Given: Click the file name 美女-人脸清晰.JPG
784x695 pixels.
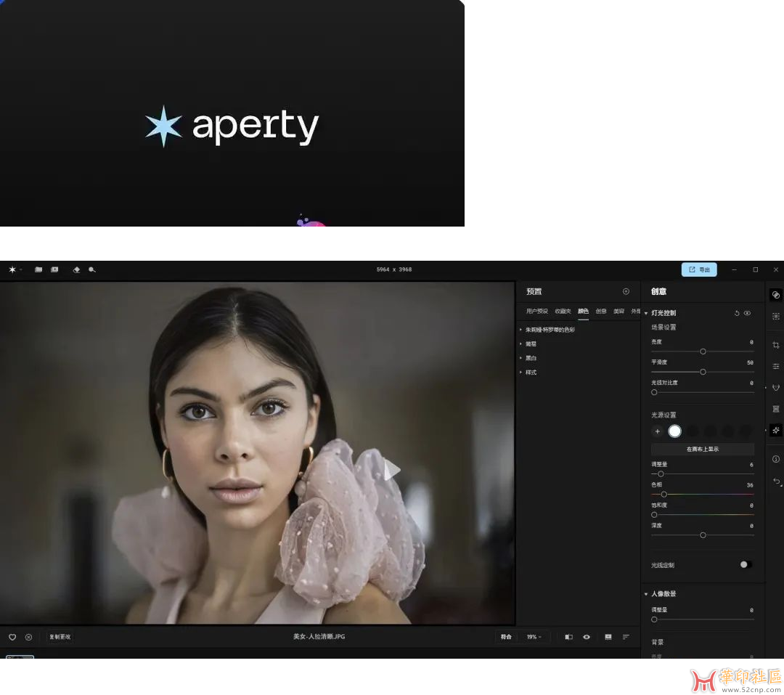Looking at the screenshot, I should 319,636.
